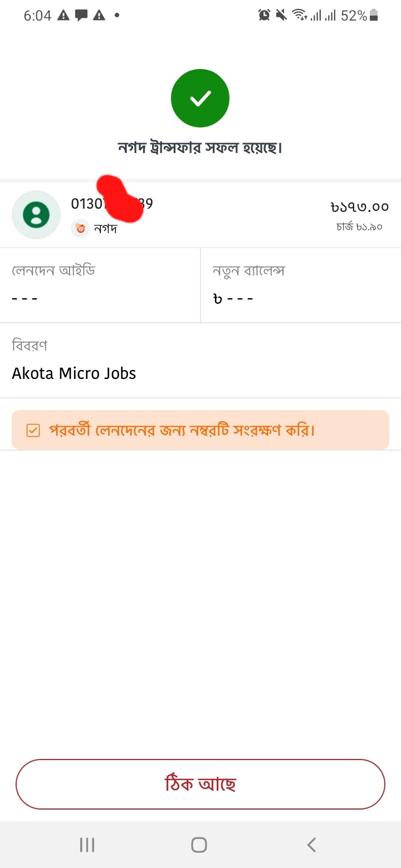Viewport: 401px width, 868px height.
Task: Tap the green success checkmark icon
Action: tap(200, 98)
